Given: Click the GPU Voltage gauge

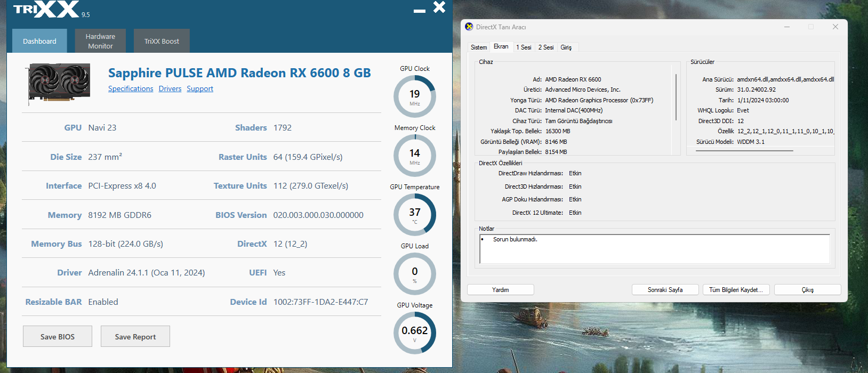Looking at the screenshot, I should click(415, 333).
